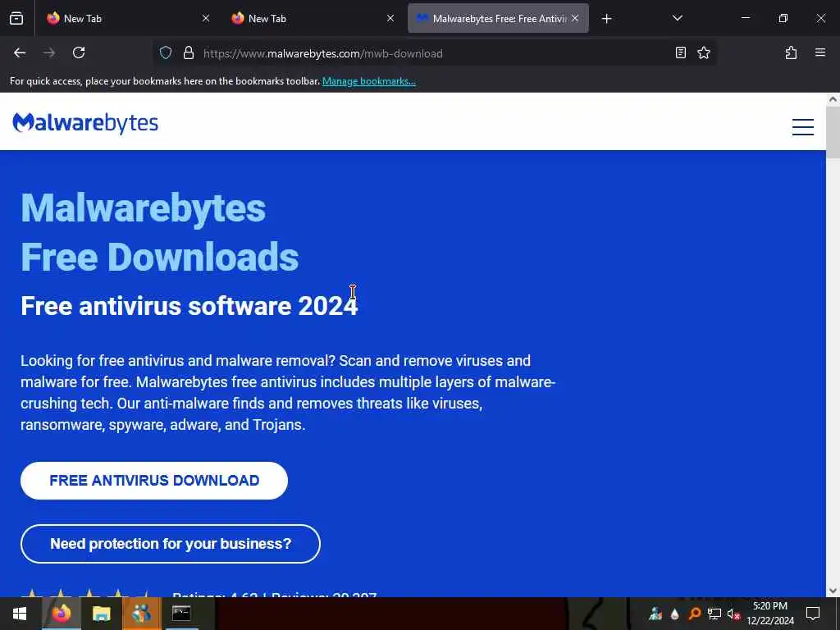Open Firefox application menu
The width and height of the screenshot is (840, 630).
(819, 52)
